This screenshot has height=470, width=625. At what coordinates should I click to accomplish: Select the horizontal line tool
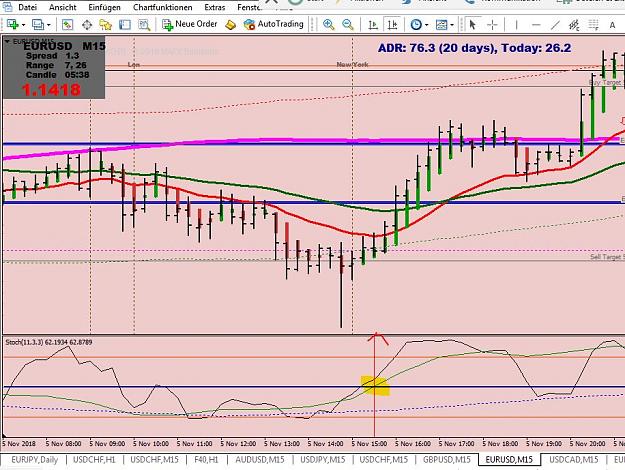[x=536, y=25]
